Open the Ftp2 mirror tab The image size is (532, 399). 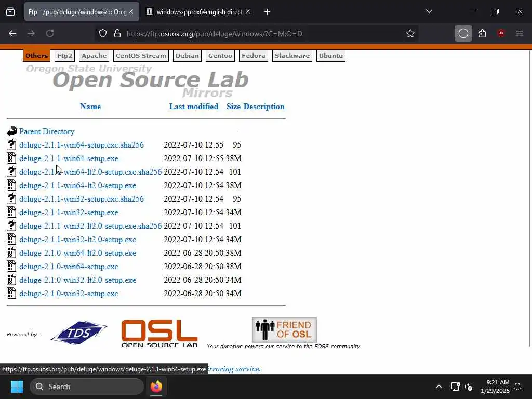coord(64,56)
